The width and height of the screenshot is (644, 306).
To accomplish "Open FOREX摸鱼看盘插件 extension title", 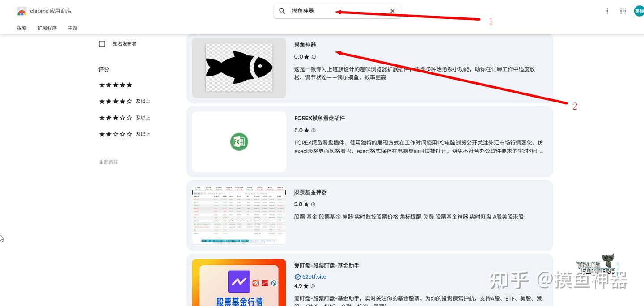I will [x=320, y=118].
